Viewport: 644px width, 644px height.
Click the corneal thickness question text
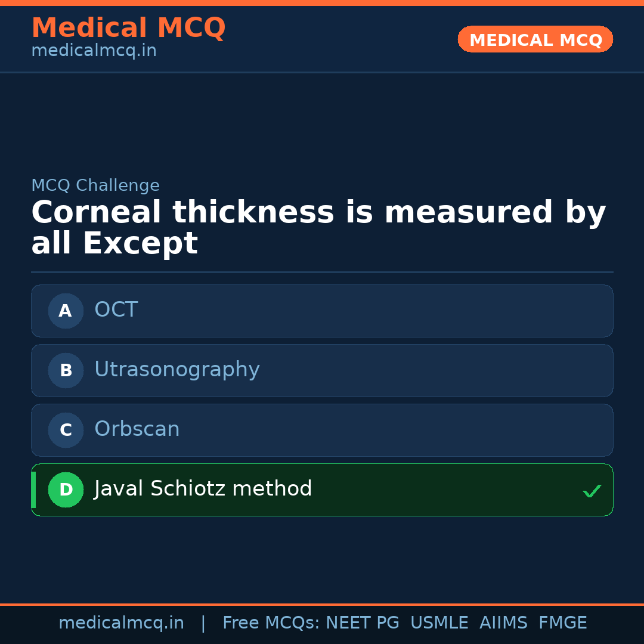pos(318,228)
